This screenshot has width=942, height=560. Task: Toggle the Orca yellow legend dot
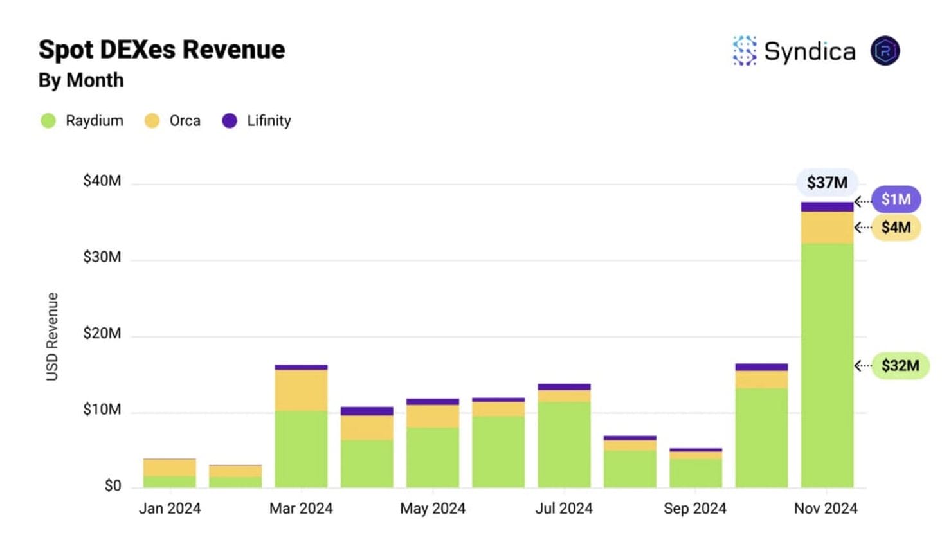coord(152,121)
